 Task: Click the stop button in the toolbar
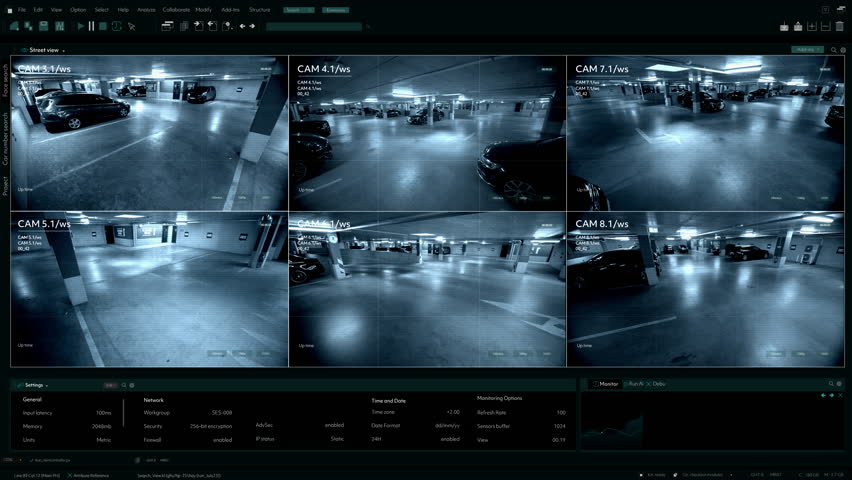pyautogui.click(x=103, y=26)
